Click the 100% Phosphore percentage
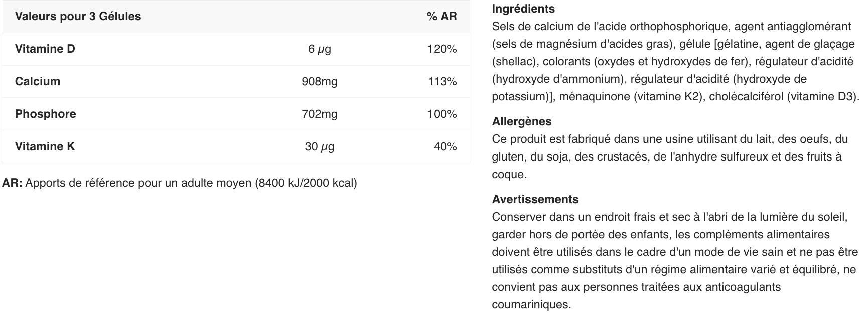The image size is (868, 316). click(442, 114)
